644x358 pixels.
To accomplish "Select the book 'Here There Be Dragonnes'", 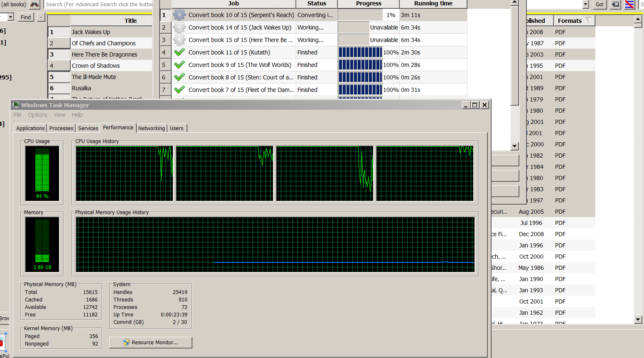I will point(105,54).
